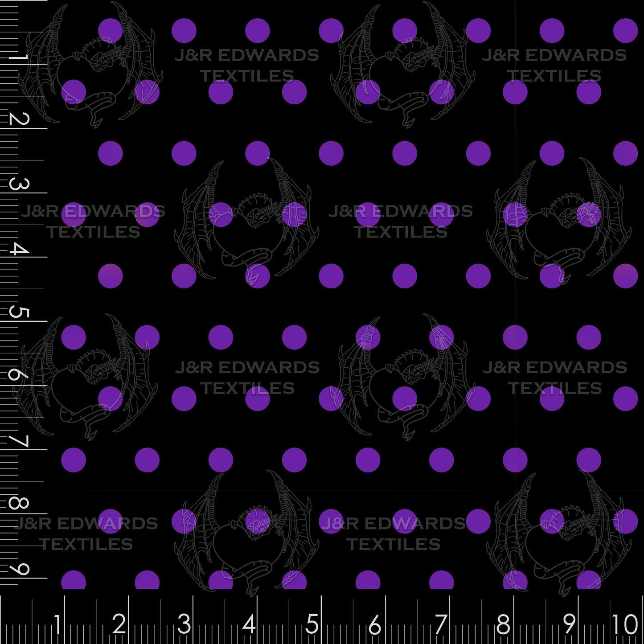Click the number 3 on the vertical ruler

tap(20, 184)
